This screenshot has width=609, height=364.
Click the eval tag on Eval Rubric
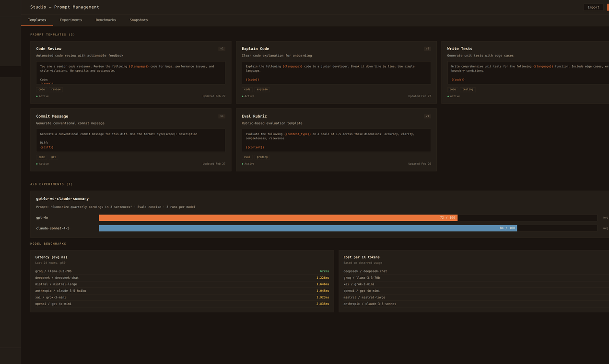pos(247,157)
